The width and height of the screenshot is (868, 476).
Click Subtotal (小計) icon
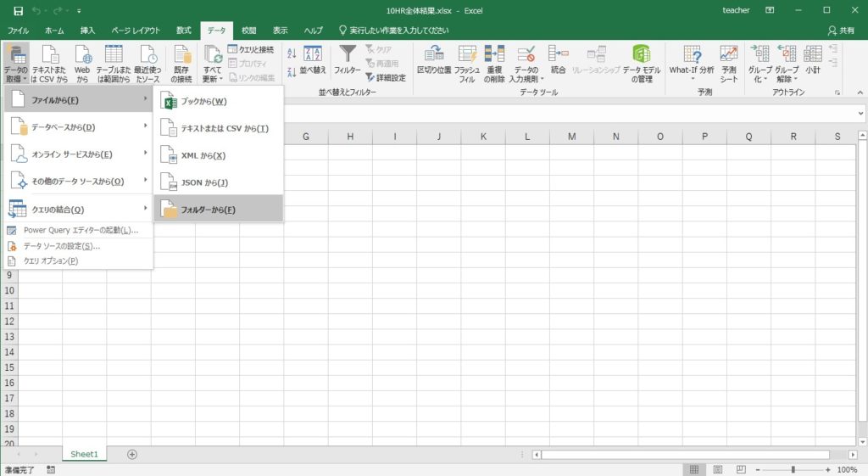pyautogui.click(x=813, y=60)
